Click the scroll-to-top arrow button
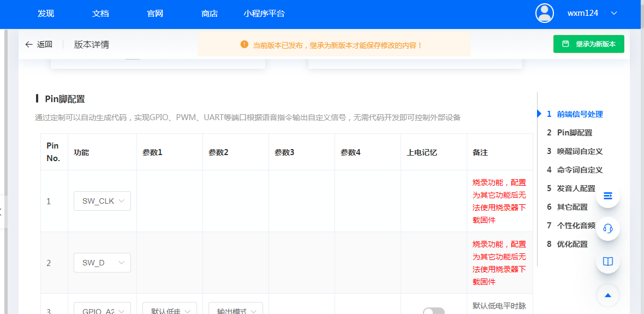This screenshot has height=314, width=644. pyautogui.click(x=608, y=295)
